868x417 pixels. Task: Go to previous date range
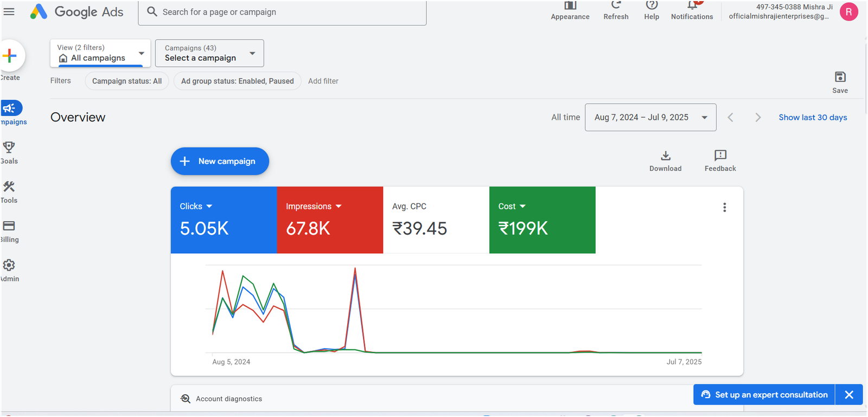730,118
